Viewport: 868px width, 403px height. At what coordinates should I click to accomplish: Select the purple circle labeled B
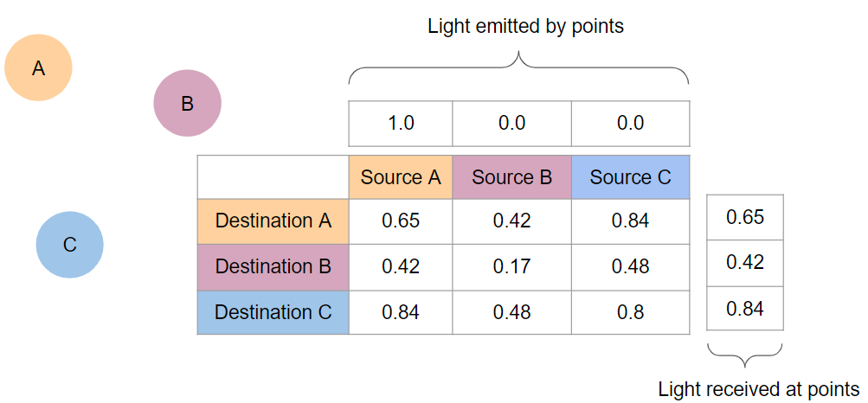click(x=187, y=103)
